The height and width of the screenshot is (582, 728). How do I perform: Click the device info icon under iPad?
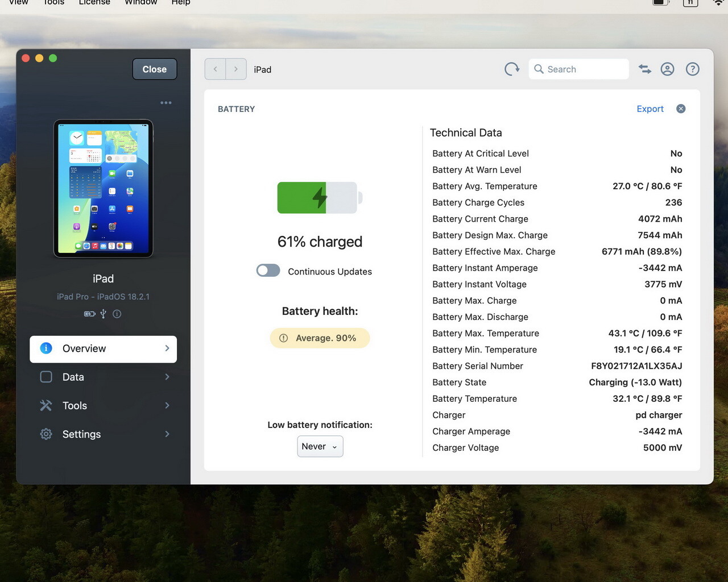click(117, 314)
